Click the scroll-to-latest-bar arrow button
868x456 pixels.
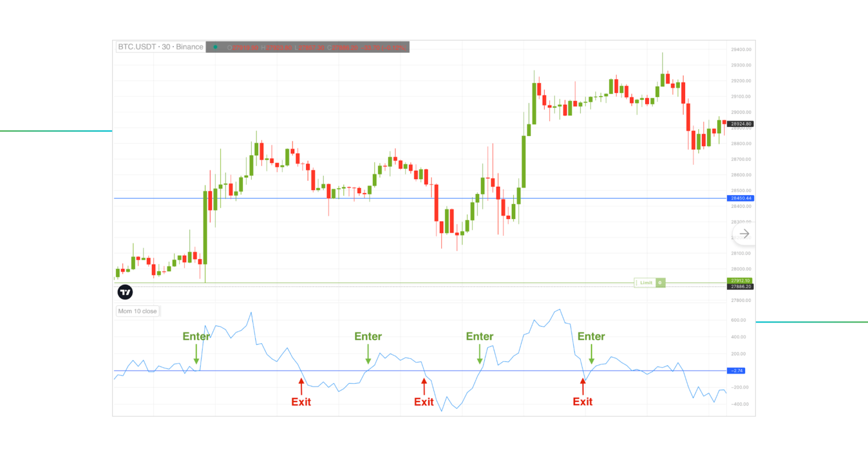pyautogui.click(x=744, y=233)
